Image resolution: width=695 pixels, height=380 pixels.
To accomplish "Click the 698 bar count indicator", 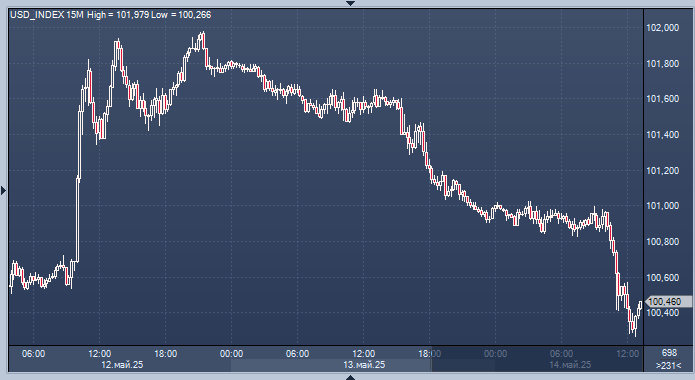I will [x=669, y=353].
